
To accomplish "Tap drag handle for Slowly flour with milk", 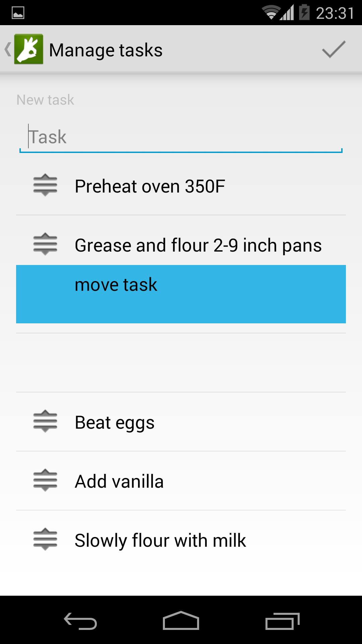I will [45, 539].
